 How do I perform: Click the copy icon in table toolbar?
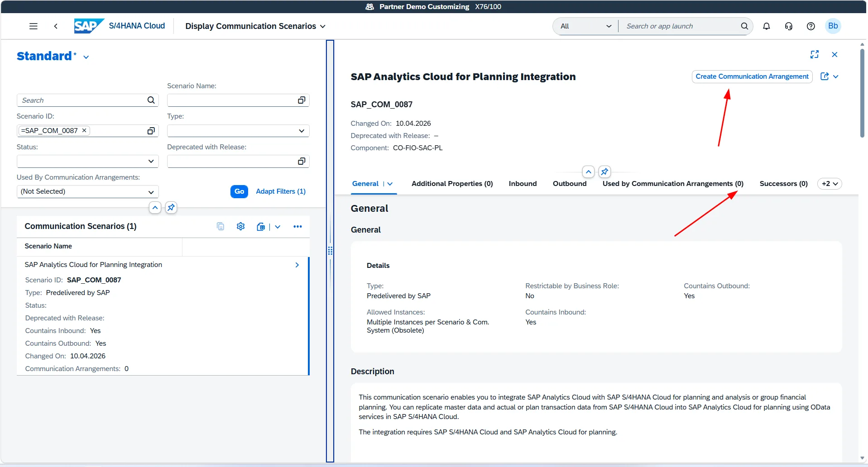point(221,226)
